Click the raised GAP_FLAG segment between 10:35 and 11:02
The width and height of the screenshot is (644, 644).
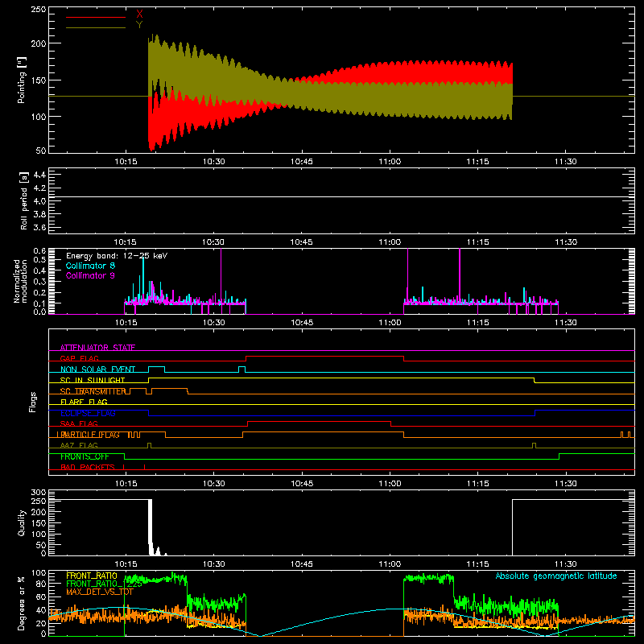pos(324,356)
